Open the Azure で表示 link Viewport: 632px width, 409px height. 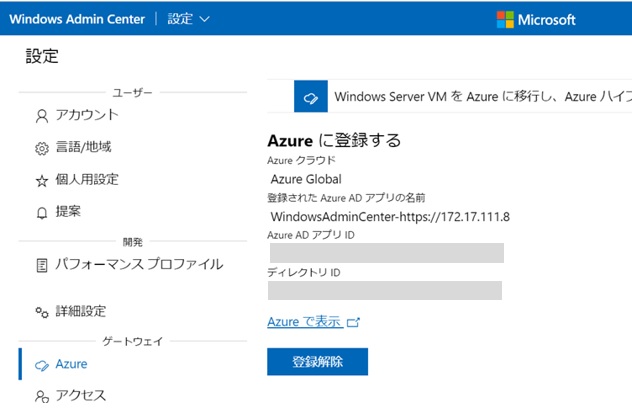pyautogui.click(x=304, y=322)
